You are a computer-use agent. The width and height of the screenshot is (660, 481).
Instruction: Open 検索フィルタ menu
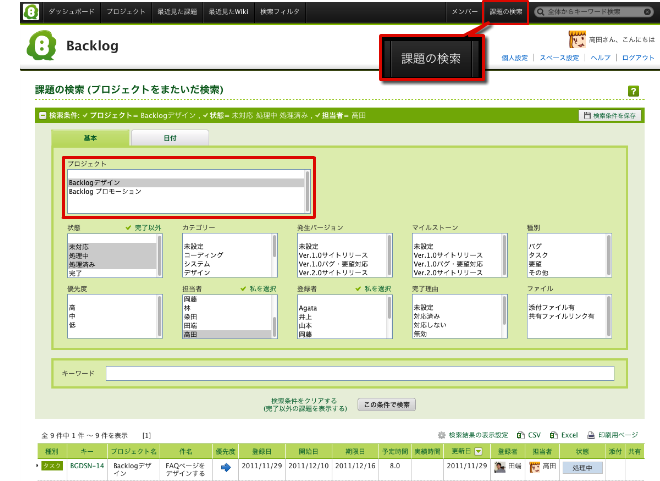click(x=280, y=12)
